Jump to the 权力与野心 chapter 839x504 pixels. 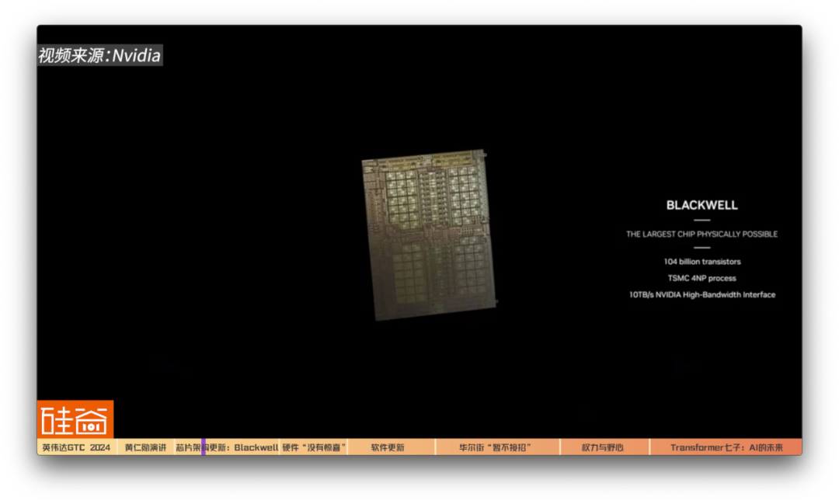pyautogui.click(x=604, y=447)
